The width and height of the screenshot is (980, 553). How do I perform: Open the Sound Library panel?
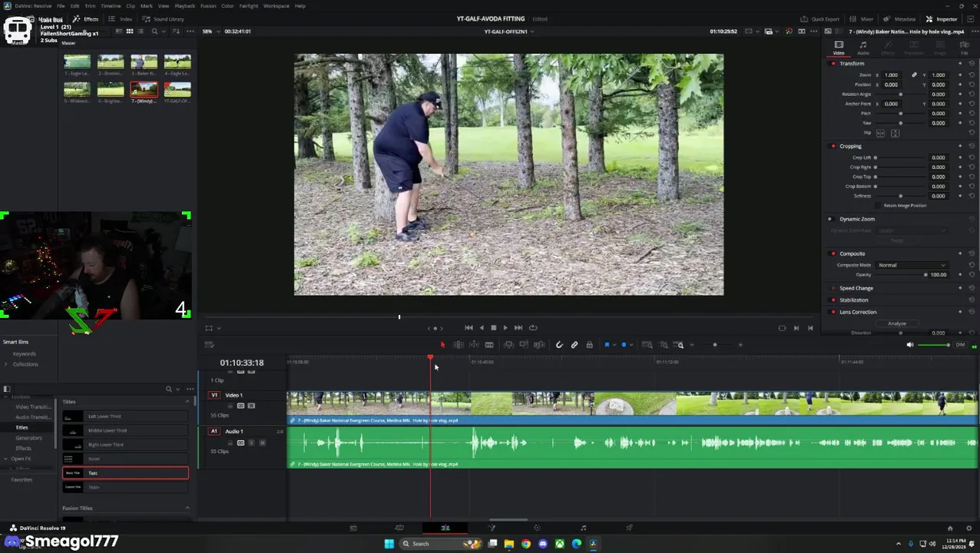click(x=164, y=19)
